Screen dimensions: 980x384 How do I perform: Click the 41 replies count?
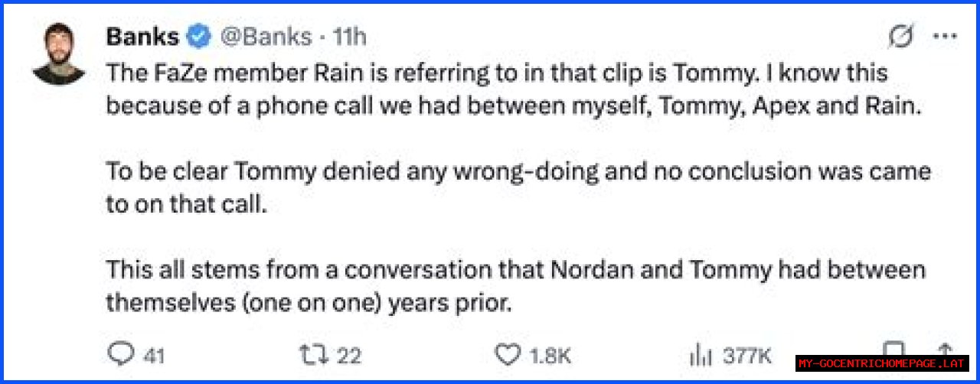[x=154, y=355]
